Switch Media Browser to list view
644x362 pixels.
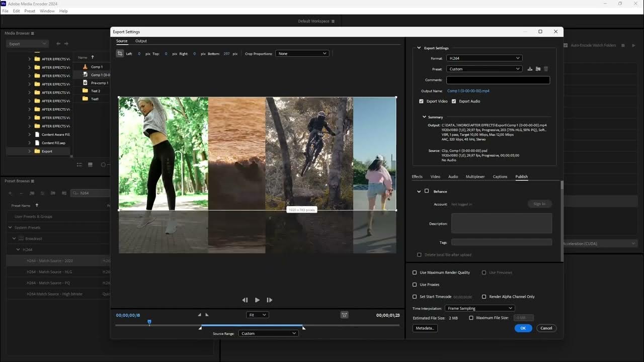pyautogui.click(x=79, y=164)
